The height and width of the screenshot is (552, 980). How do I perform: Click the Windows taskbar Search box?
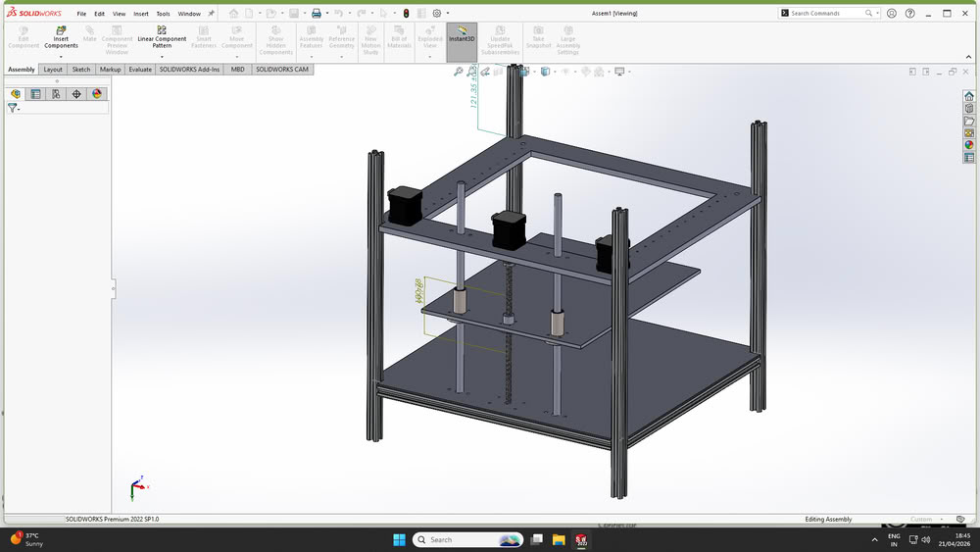click(x=467, y=539)
